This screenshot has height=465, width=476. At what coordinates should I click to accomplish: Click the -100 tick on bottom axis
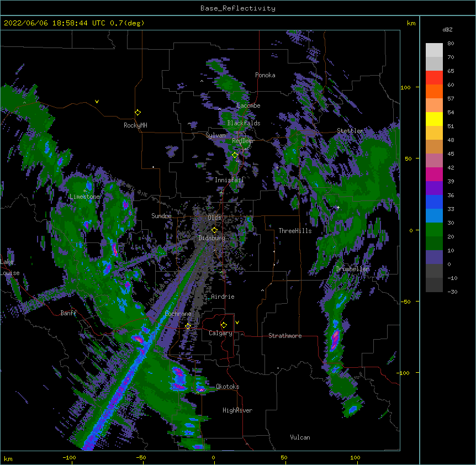tap(69, 457)
